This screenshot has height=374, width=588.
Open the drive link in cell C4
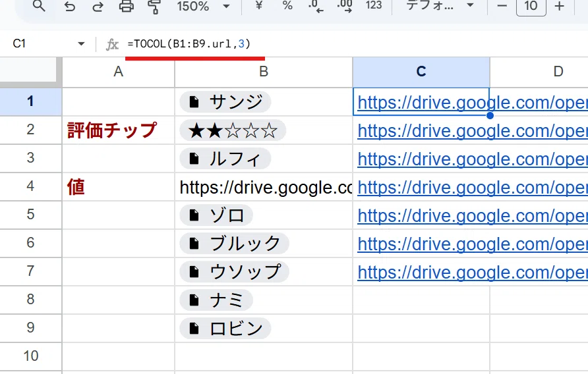(473, 188)
